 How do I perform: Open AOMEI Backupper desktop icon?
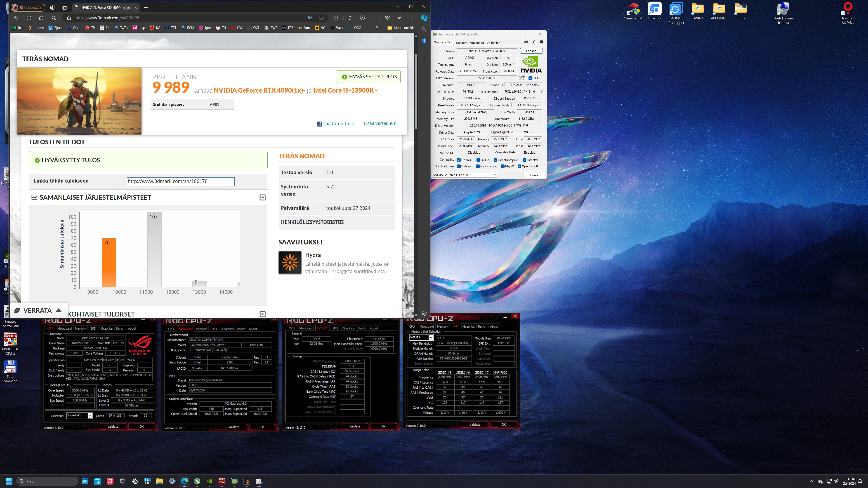pyautogui.click(x=676, y=14)
